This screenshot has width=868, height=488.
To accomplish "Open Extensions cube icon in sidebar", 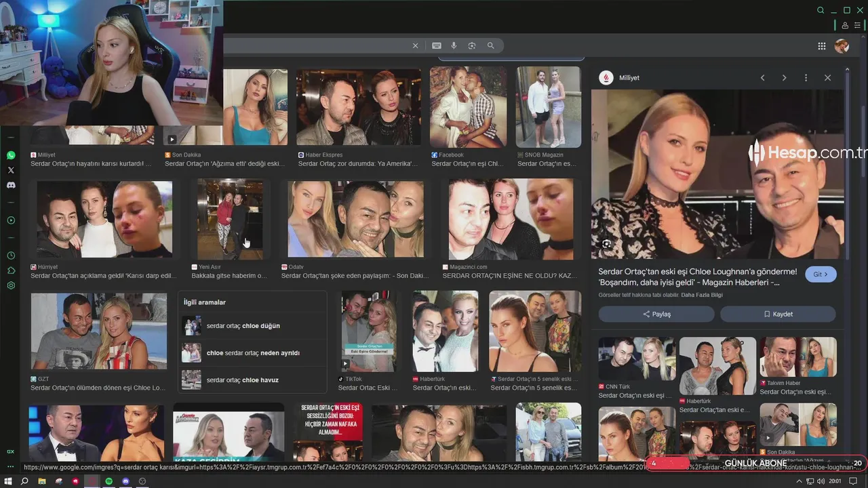I will (11, 270).
